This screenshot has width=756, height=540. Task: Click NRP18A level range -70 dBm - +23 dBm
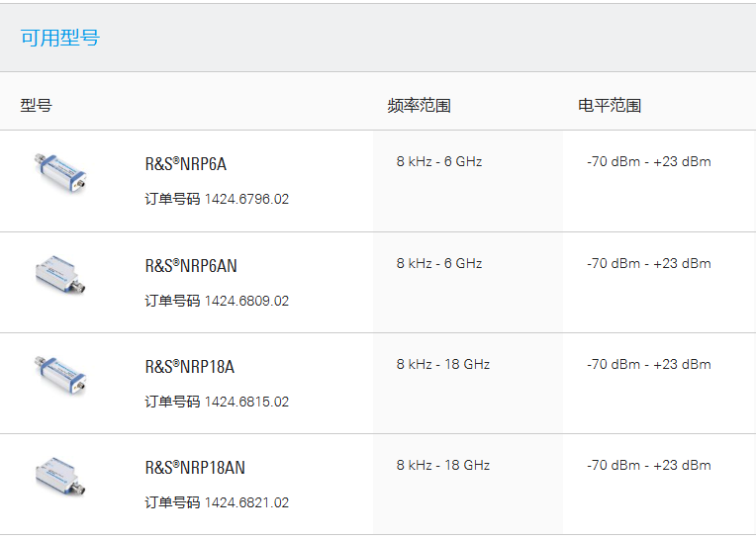pyautogui.click(x=649, y=364)
